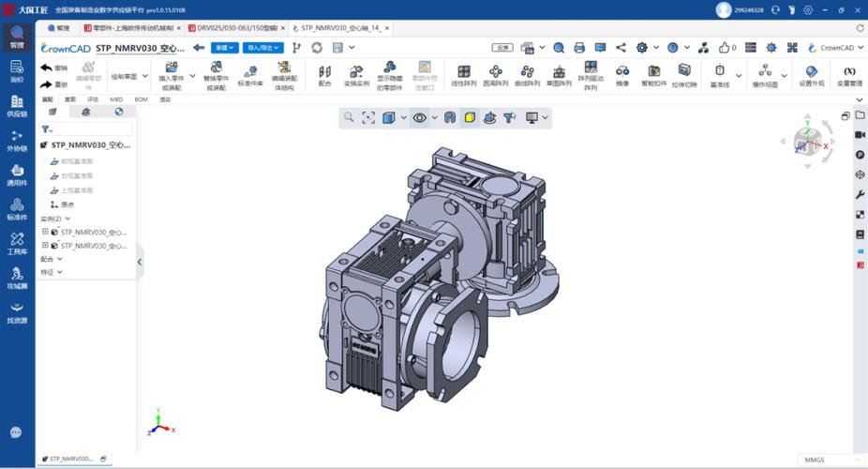The image size is (868, 469).
Task: Click the 曲线阵列 curve pattern tool
Action: click(x=527, y=76)
